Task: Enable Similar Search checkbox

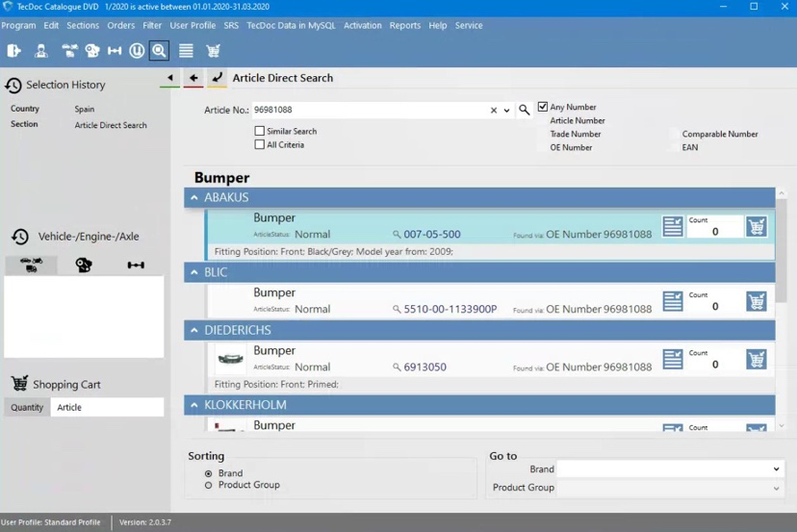Action: coord(260,131)
